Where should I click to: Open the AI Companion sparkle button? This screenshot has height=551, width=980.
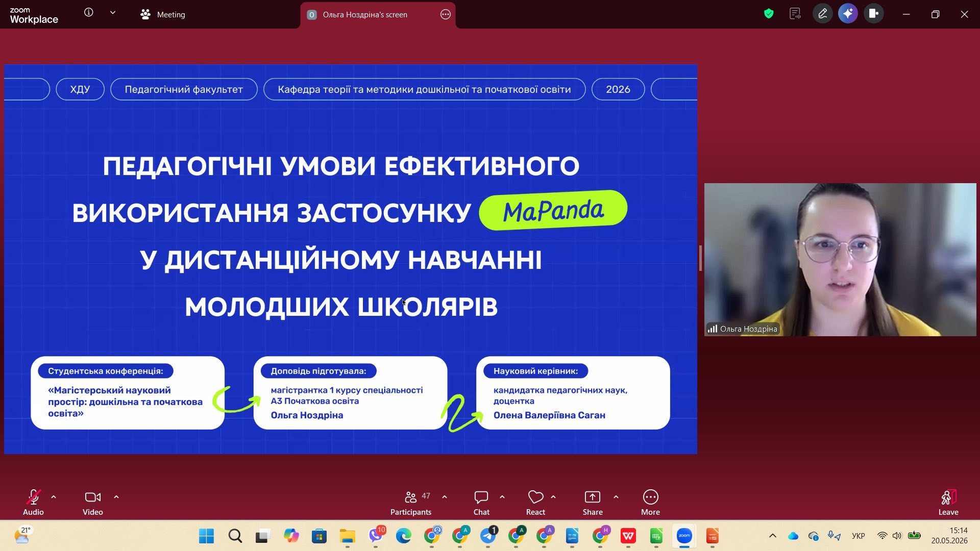(848, 14)
